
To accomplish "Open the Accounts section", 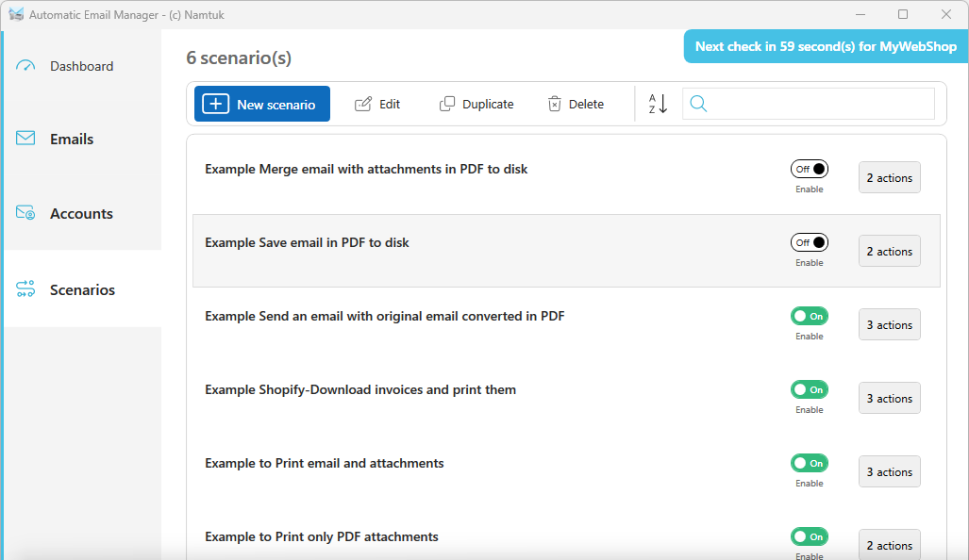I will pyautogui.click(x=81, y=214).
